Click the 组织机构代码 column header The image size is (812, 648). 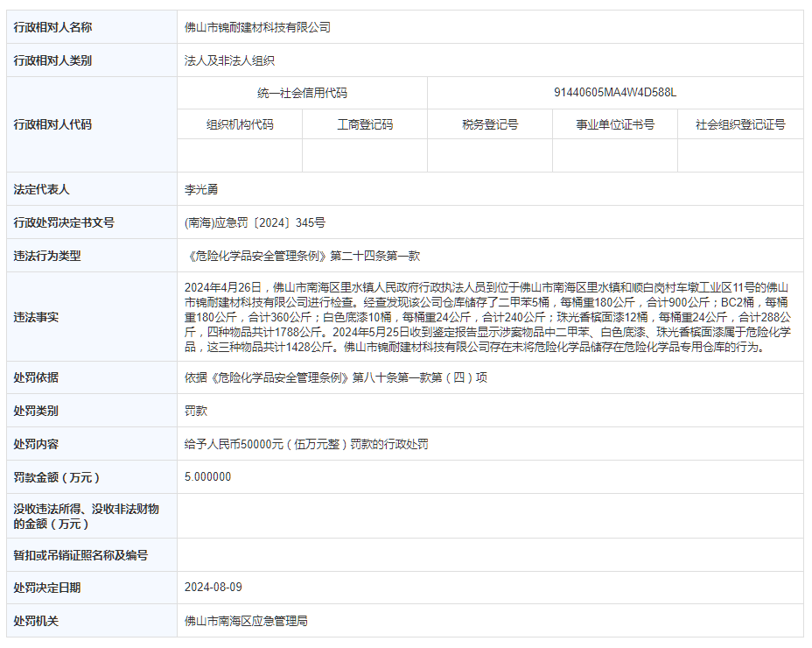coord(240,124)
